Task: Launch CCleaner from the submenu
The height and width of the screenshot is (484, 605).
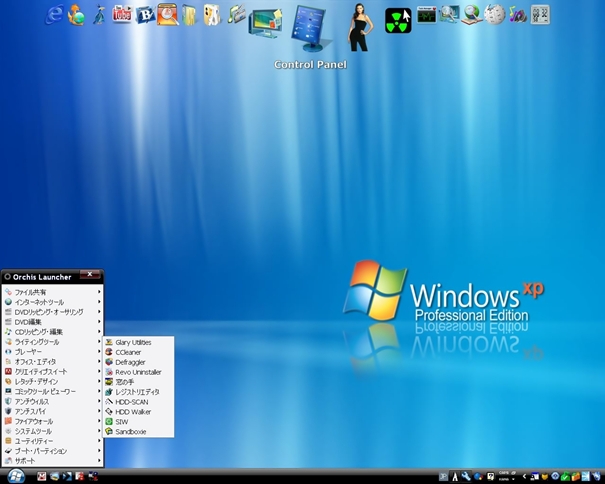Action: pyautogui.click(x=138, y=352)
